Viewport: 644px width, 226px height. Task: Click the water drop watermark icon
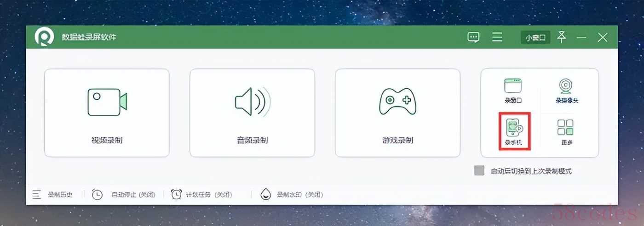point(266,194)
